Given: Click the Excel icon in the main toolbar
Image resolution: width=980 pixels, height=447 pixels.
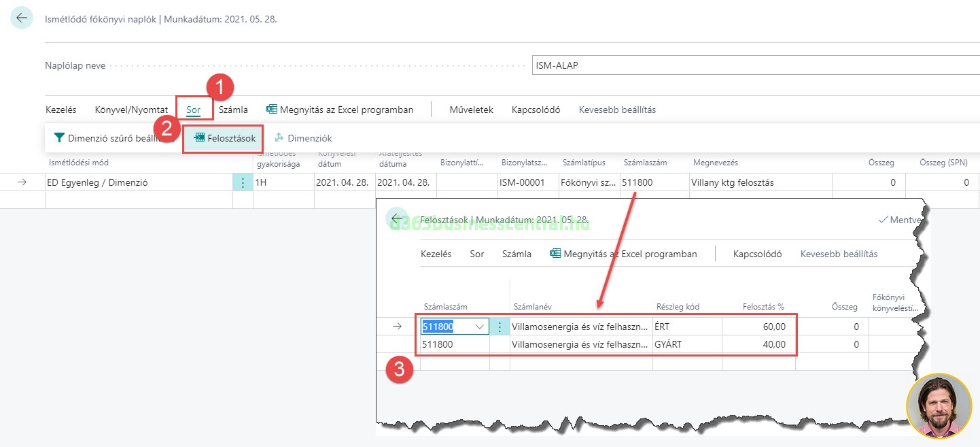Looking at the screenshot, I should click(x=272, y=110).
